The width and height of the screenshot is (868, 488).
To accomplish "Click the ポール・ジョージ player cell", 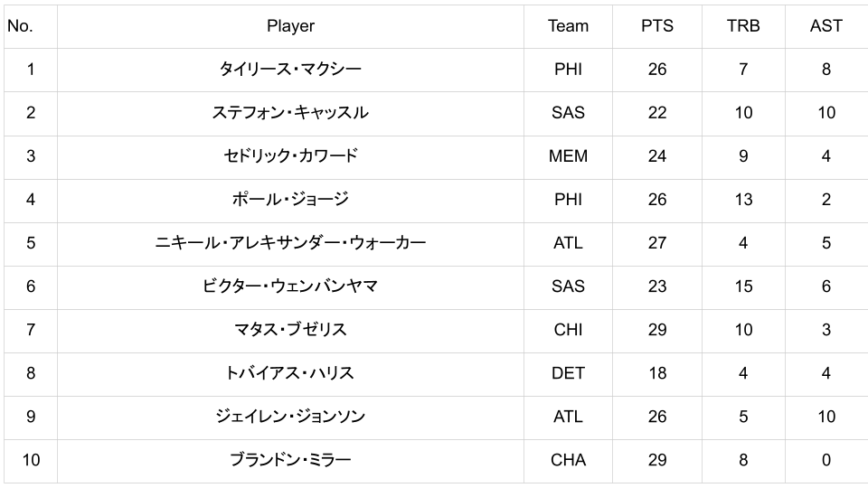I will click(x=290, y=200).
